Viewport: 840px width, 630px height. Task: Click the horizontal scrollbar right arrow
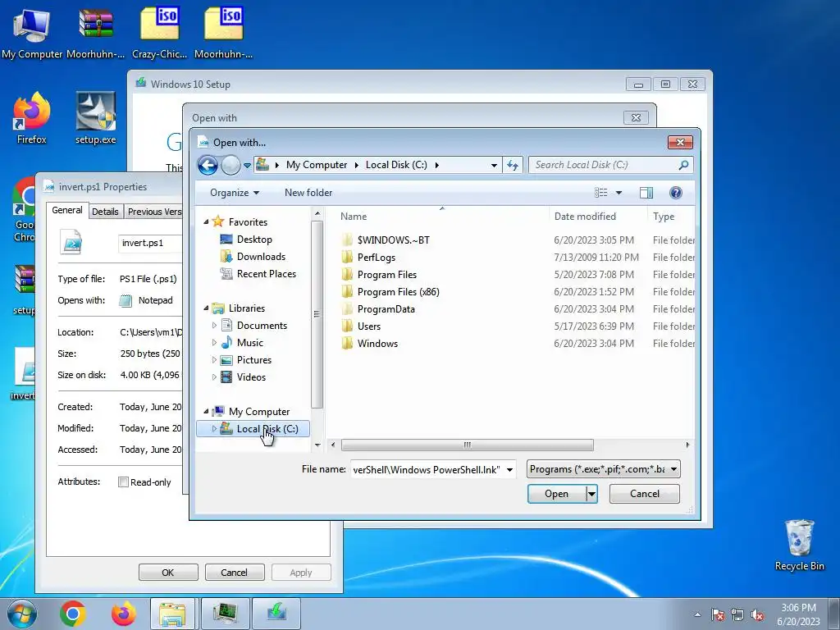coord(688,445)
